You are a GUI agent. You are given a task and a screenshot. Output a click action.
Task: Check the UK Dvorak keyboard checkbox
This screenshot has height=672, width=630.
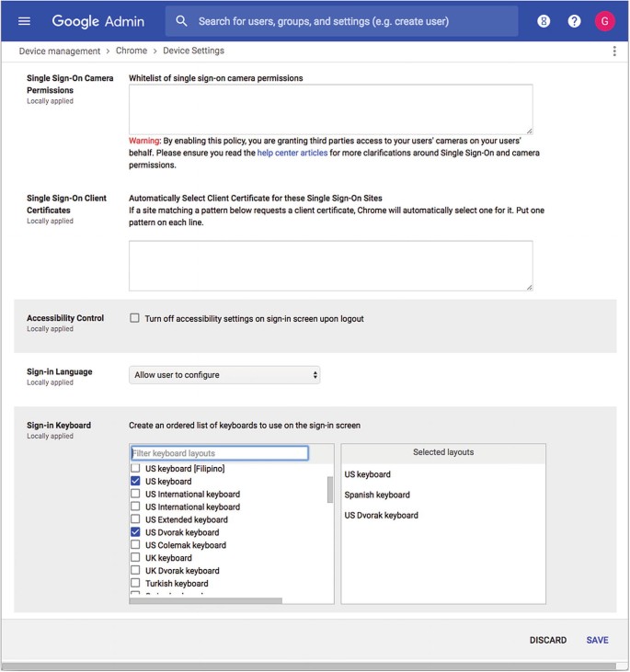[135, 570]
